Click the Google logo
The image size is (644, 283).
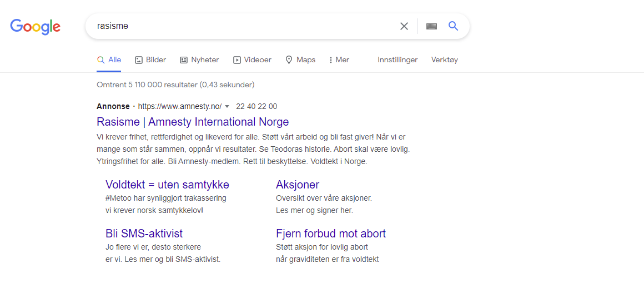(36, 26)
